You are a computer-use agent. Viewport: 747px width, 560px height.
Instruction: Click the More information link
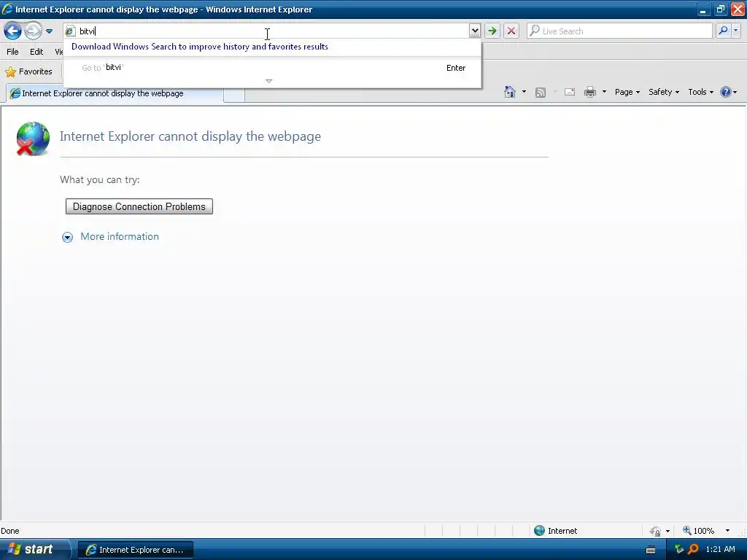tap(120, 237)
